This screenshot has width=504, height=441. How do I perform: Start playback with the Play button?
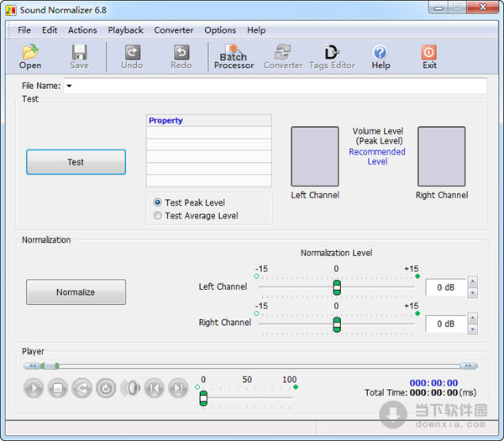click(34, 388)
